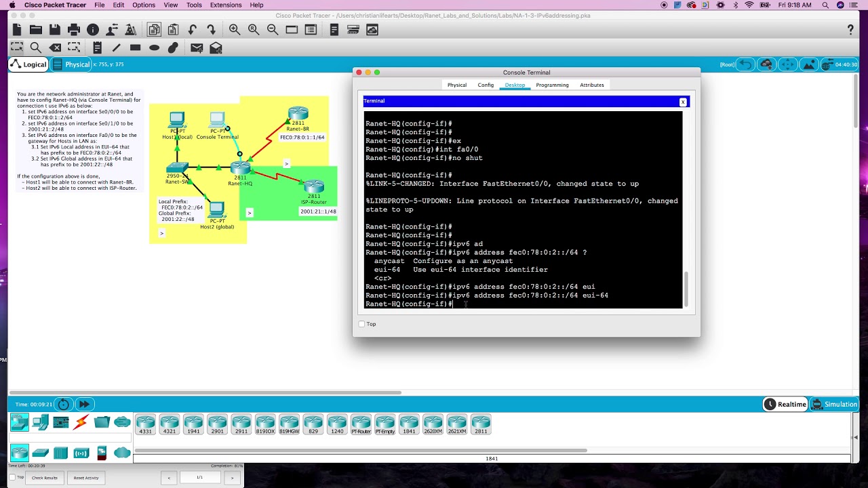The image size is (868, 488).
Task: Select the Switches subcategory icon
Action: (40, 452)
